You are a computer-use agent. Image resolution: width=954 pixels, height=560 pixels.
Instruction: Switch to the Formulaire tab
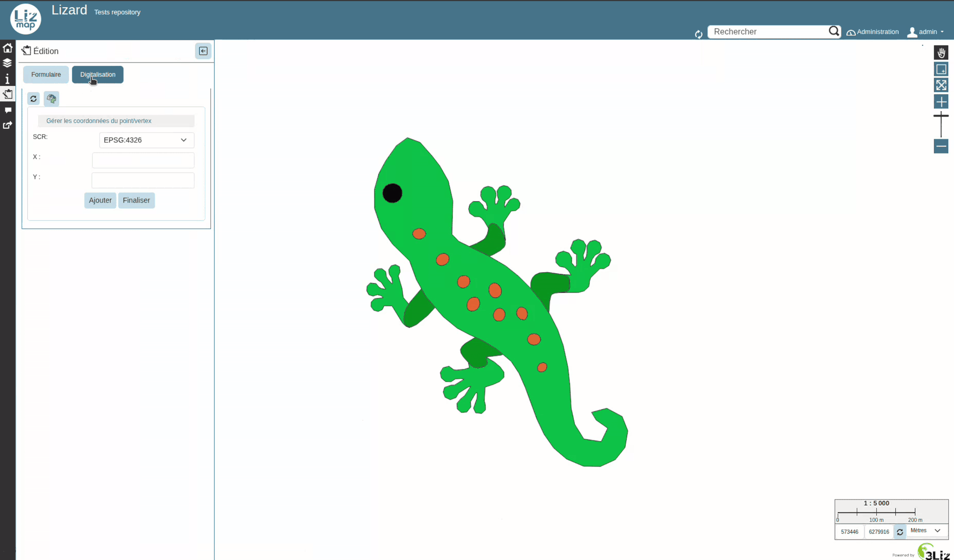[46, 74]
